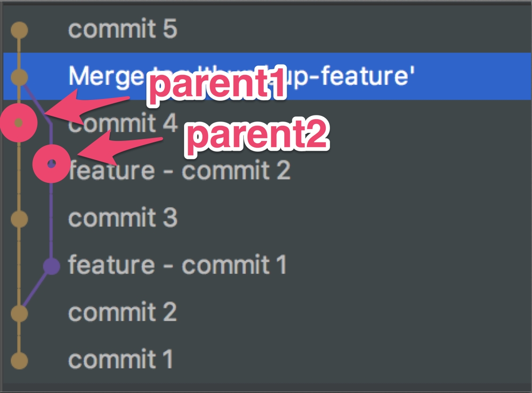Select the commit 1 graph node

click(x=19, y=360)
